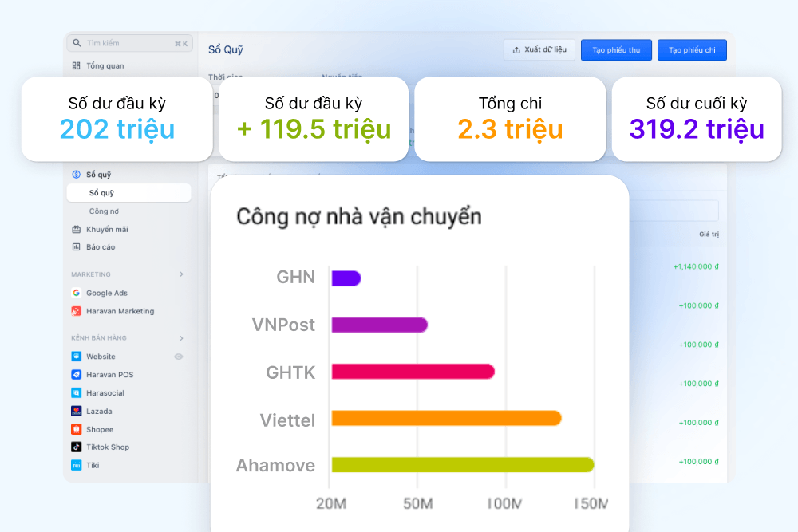Image resolution: width=798 pixels, height=532 pixels.
Task: Select the Sổ quỹ submenu item
Action: pyautogui.click(x=128, y=193)
